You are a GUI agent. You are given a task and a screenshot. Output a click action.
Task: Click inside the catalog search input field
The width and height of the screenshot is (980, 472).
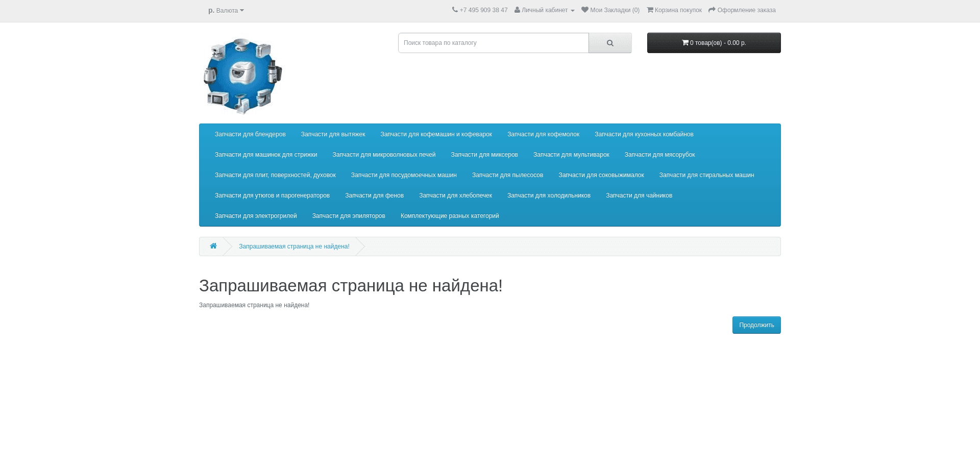point(493,43)
